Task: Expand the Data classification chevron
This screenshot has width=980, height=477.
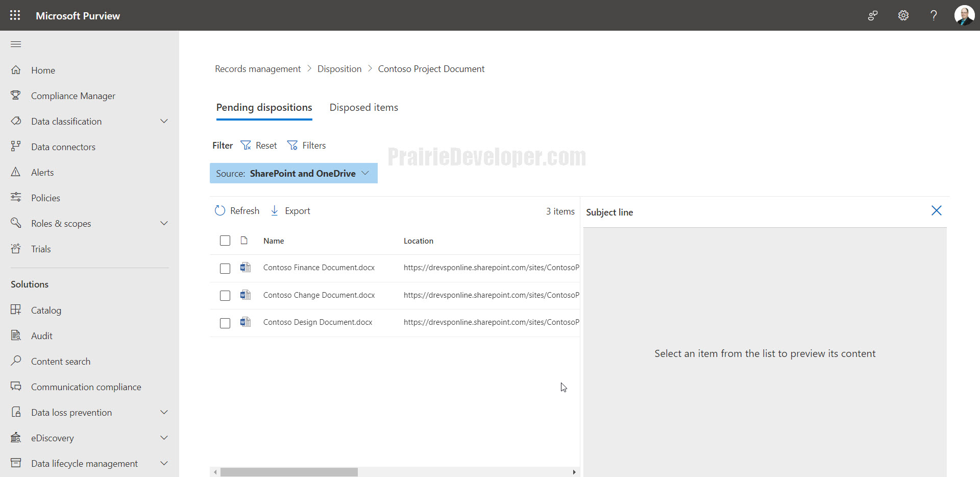Action: (x=164, y=121)
